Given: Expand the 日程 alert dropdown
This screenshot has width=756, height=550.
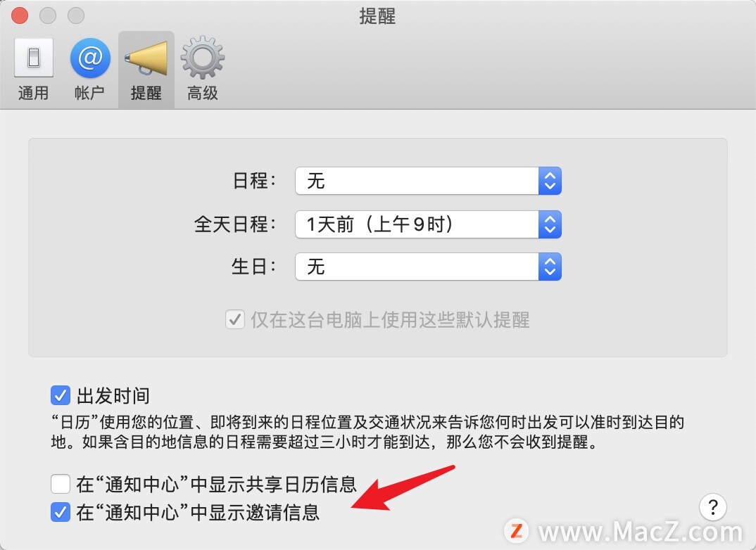Looking at the screenshot, I should [x=428, y=181].
